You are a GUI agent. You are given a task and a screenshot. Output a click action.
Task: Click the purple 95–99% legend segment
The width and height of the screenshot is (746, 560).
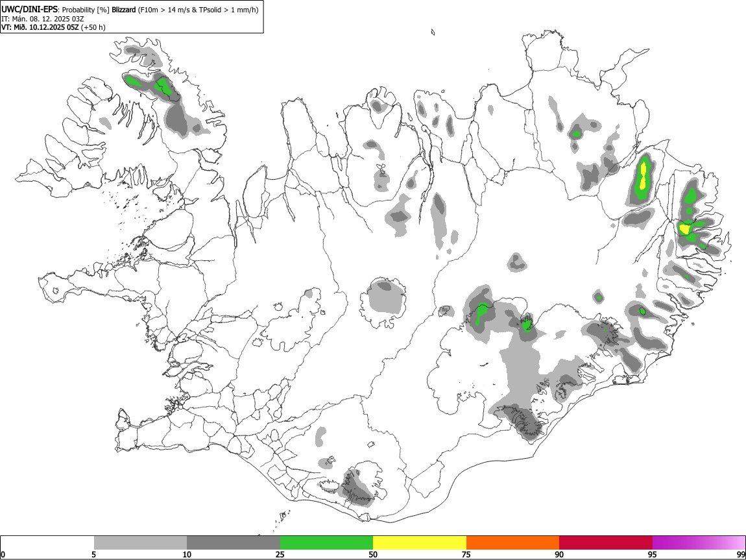pyautogui.click(x=699, y=543)
